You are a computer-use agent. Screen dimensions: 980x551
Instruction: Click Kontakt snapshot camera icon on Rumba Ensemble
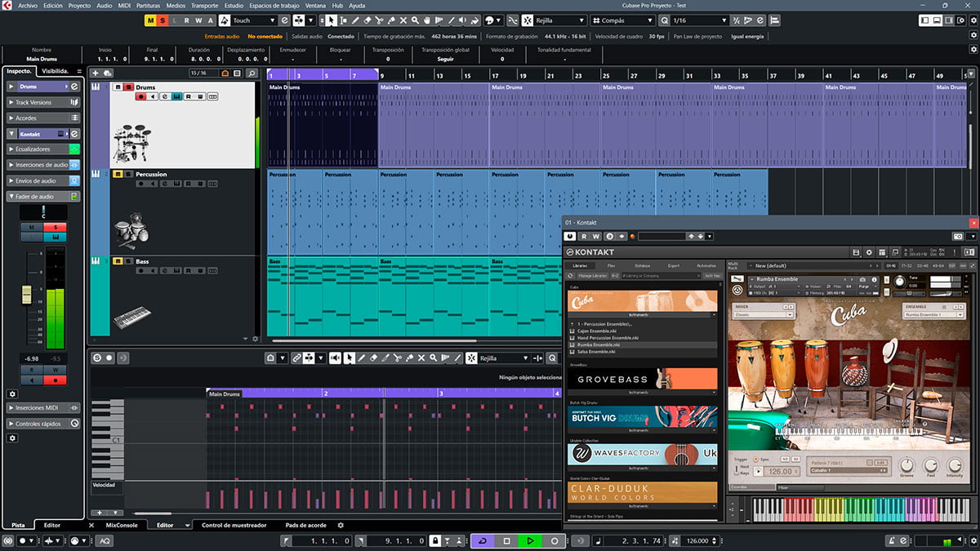click(862, 279)
